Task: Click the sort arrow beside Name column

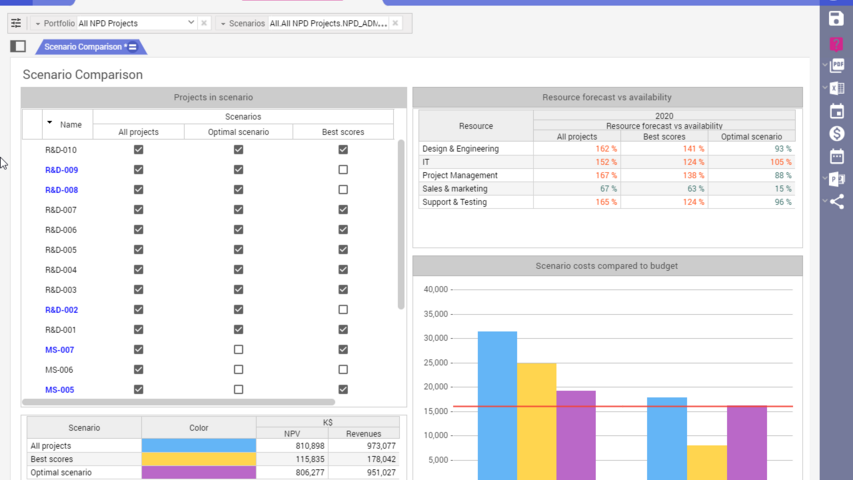Action: point(50,123)
